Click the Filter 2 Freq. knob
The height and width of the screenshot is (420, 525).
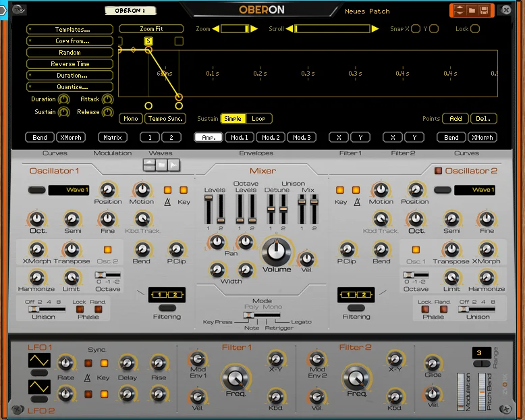click(356, 377)
